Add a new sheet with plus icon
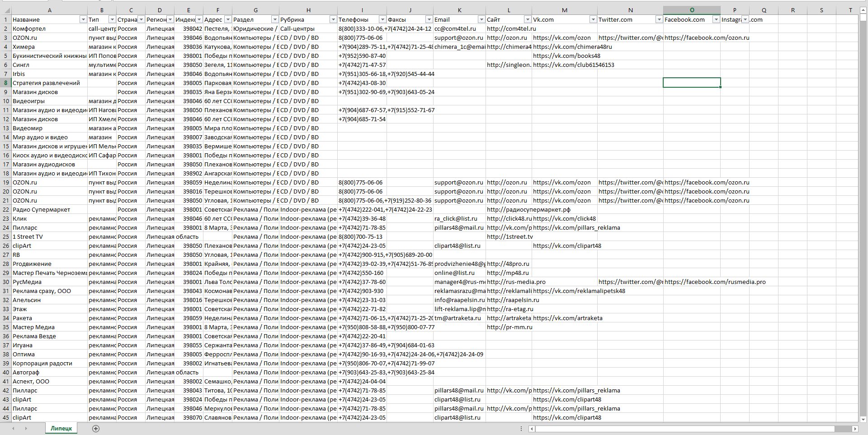Image resolution: width=868 pixels, height=435 pixels. click(x=96, y=429)
